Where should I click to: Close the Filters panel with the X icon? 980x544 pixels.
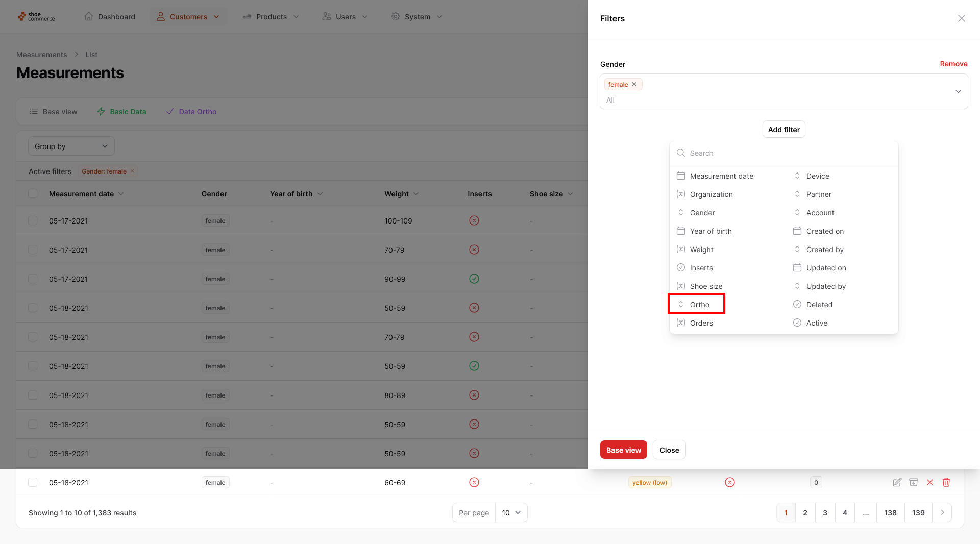pos(962,18)
